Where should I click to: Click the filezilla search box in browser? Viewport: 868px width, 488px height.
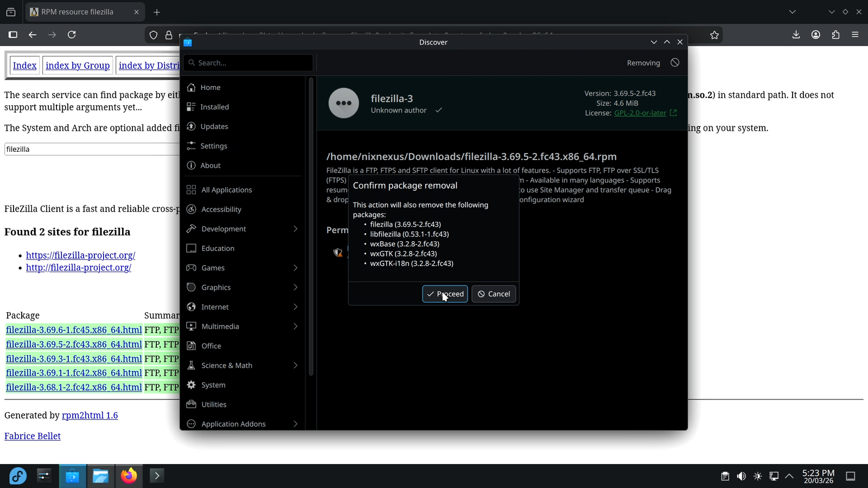92,149
